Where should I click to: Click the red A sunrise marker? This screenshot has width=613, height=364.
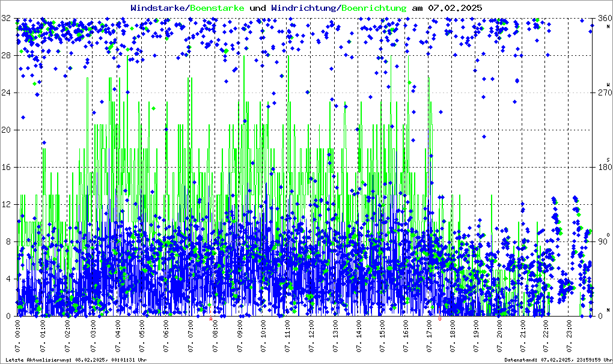[211, 319]
